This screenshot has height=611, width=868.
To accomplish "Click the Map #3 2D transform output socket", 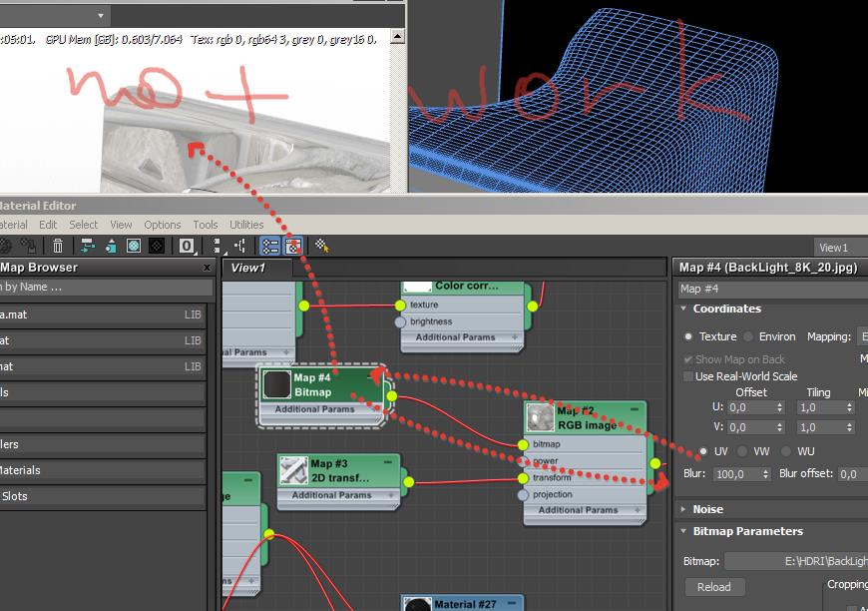I will coord(408,482).
